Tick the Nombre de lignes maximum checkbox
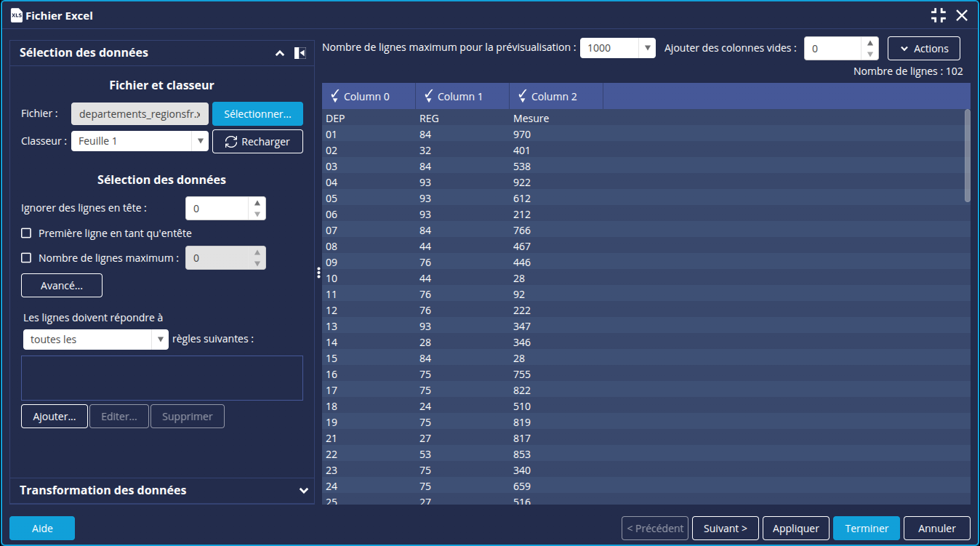This screenshot has height=546, width=980. click(x=26, y=258)
